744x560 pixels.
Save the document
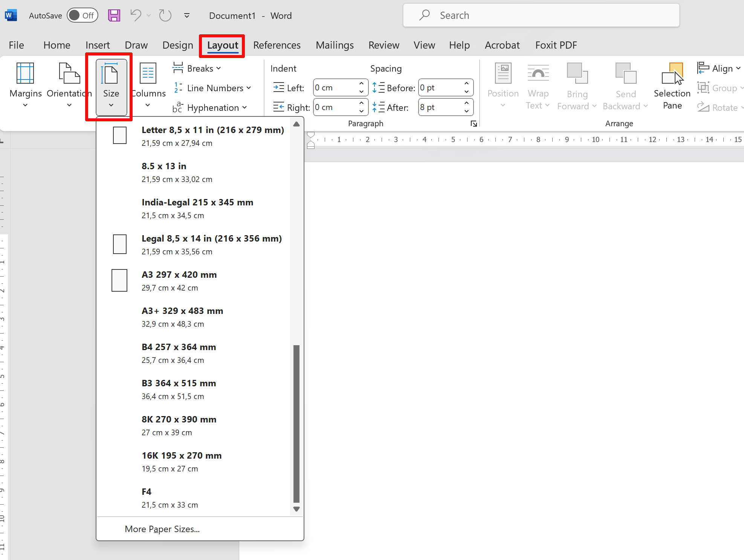point(114,15)
